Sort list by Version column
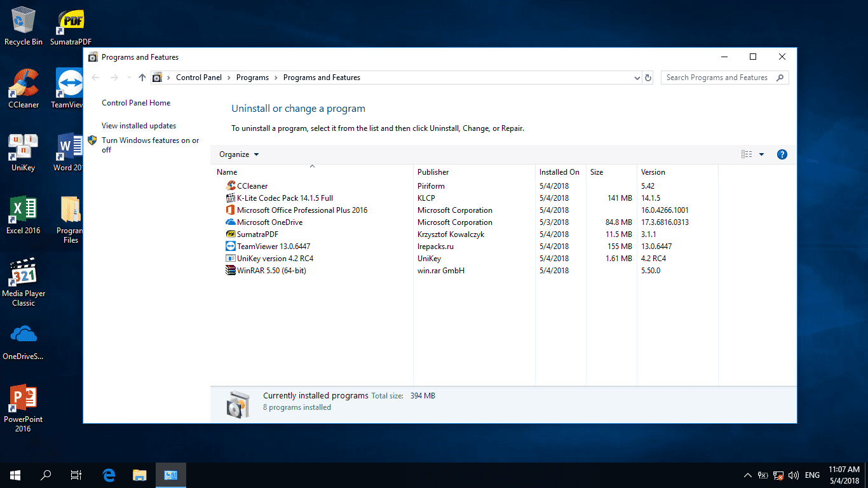Screen dimensions: 868x488 [x=677, y=172]
